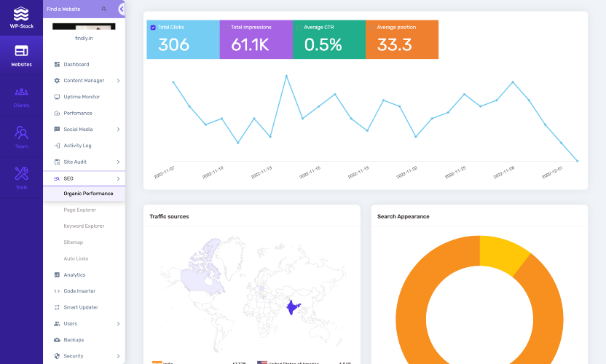The width and height of the screenshot is (606, 364).
Task: Click the Code Inserter brackets icon
Action: [x=57, y=291]
